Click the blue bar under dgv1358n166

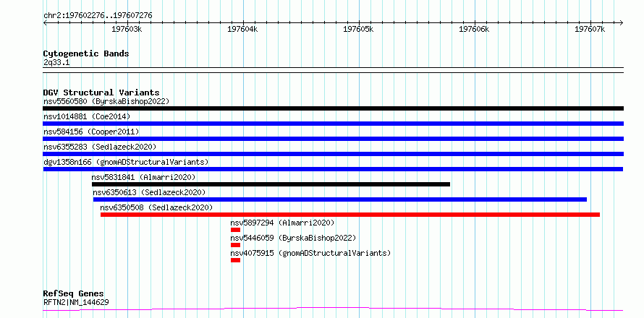point(333,169)
